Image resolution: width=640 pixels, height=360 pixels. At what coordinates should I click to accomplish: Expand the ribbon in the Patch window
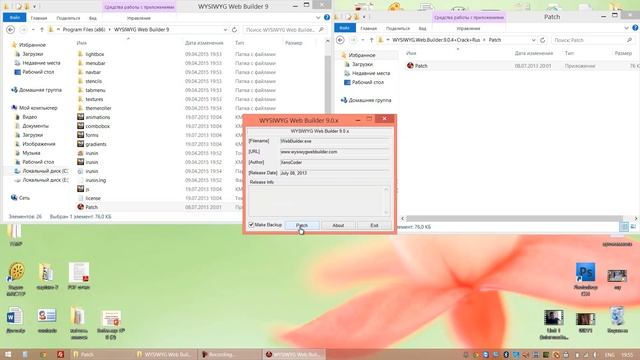click(627, 28)
